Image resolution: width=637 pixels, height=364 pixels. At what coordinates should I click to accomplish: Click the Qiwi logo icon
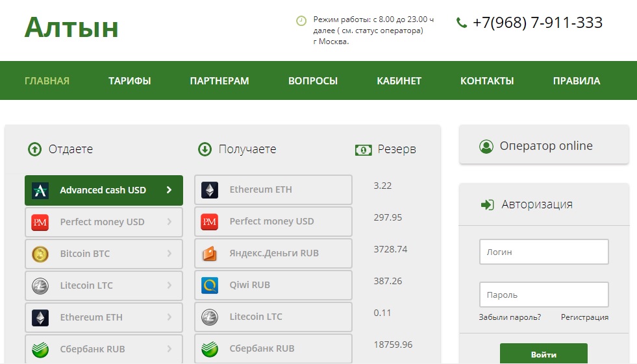pyautogui.click(x=210, y=285)
